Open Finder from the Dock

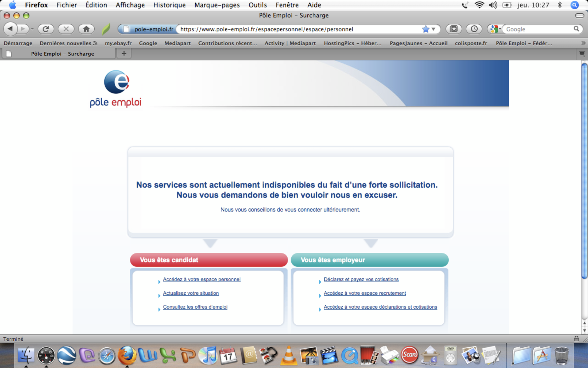(26, 355)
